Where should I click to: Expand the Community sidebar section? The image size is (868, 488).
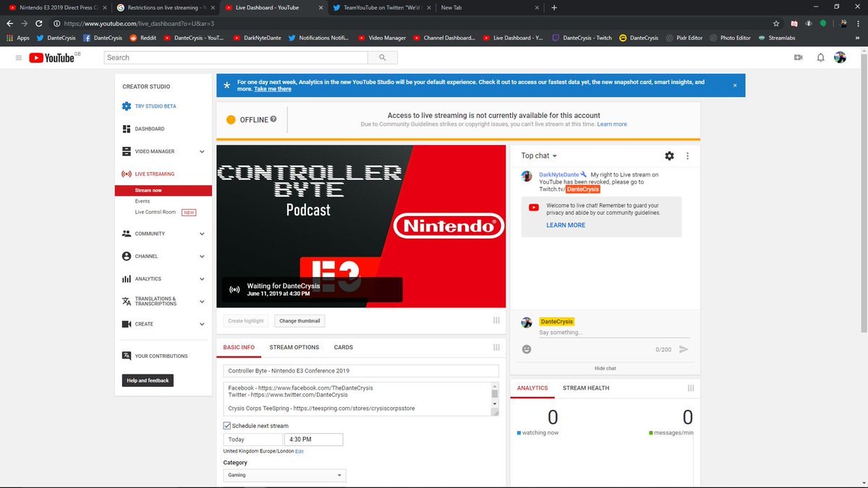point(202,234)
